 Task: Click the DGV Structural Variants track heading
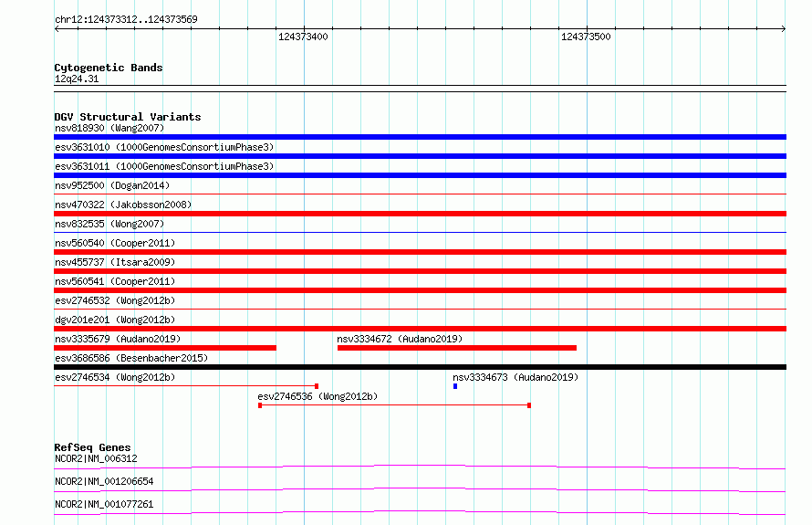(128, 117)
